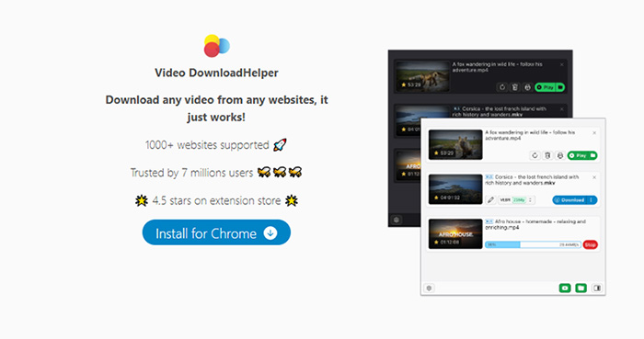
Task: Stop the Afro house download
Action: (591, 244)
